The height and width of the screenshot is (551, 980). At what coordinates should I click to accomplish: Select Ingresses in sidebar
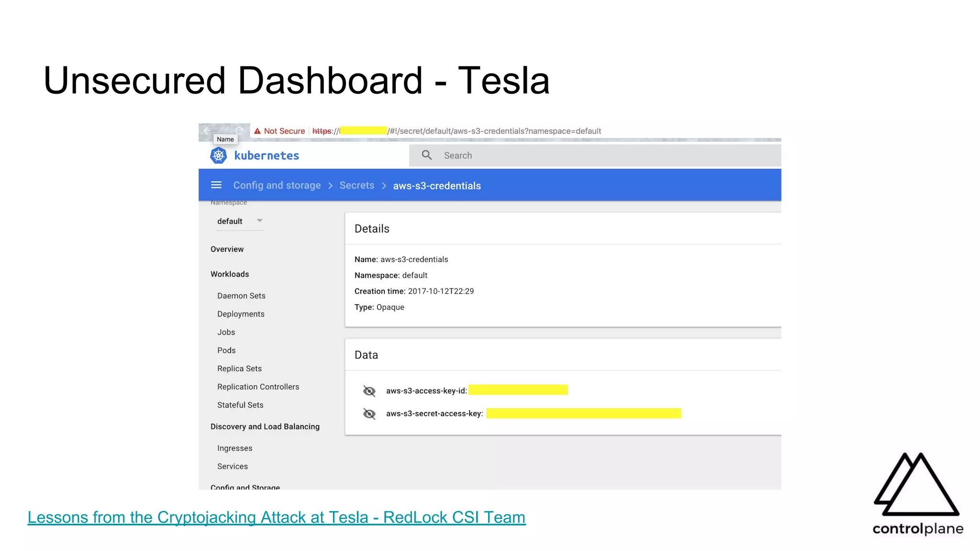234,448
